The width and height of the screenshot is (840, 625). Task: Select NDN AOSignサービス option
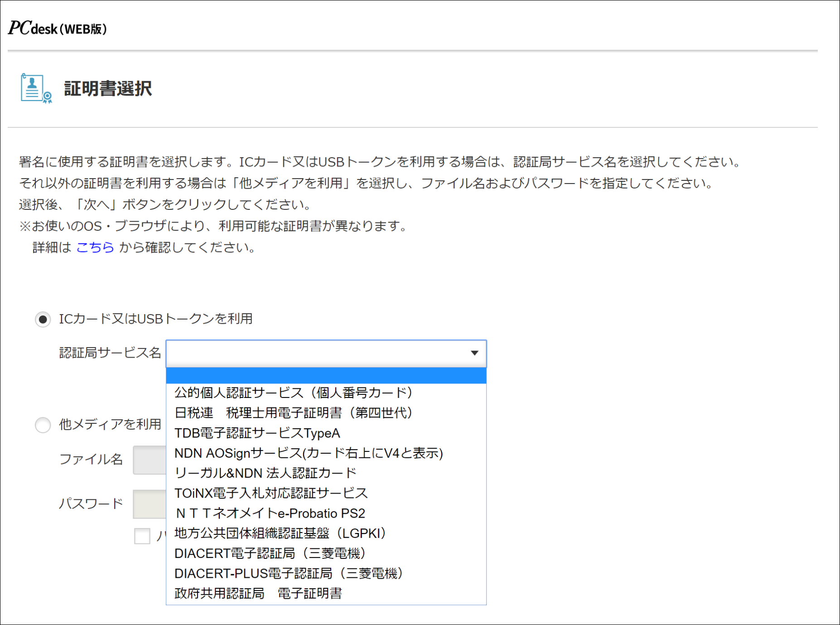click(x=326, y=453)
